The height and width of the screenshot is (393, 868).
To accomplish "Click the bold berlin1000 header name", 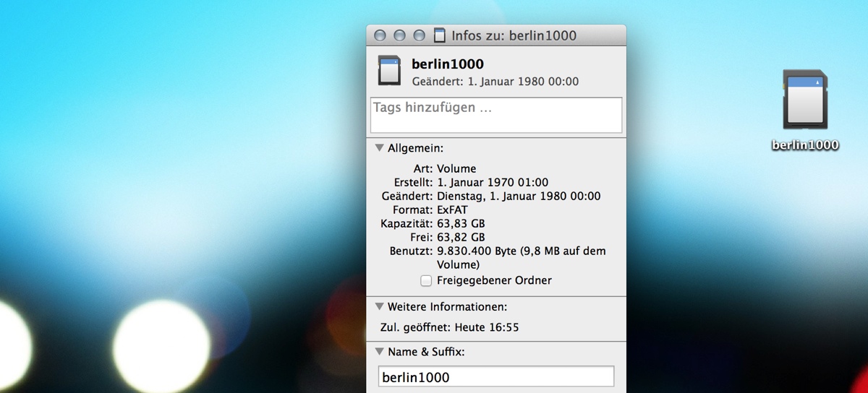I will 448,64.
